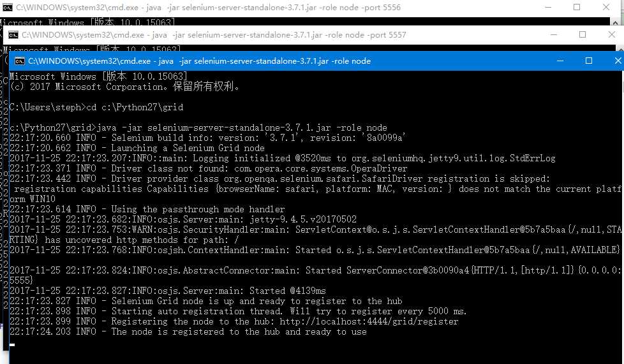Minimize the port 5556 cmd window
624x364 pixels.
point(548,8)
